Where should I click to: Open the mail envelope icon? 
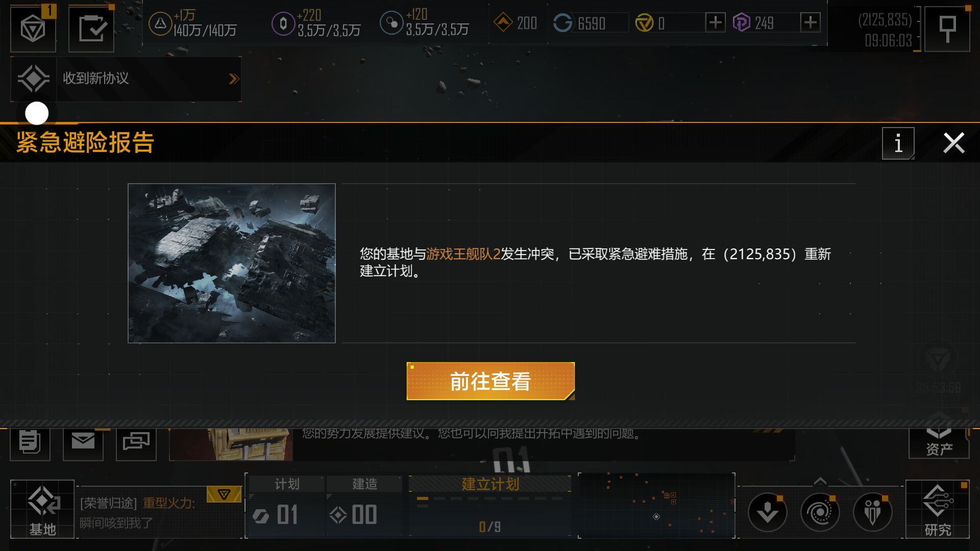tap(83, 442)
